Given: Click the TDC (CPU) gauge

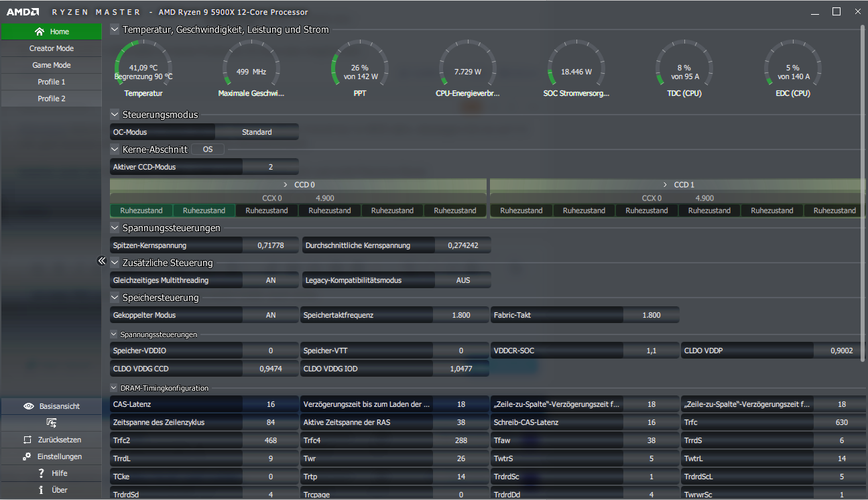Looking at the screenshot, I should click(x=684, y=69).
